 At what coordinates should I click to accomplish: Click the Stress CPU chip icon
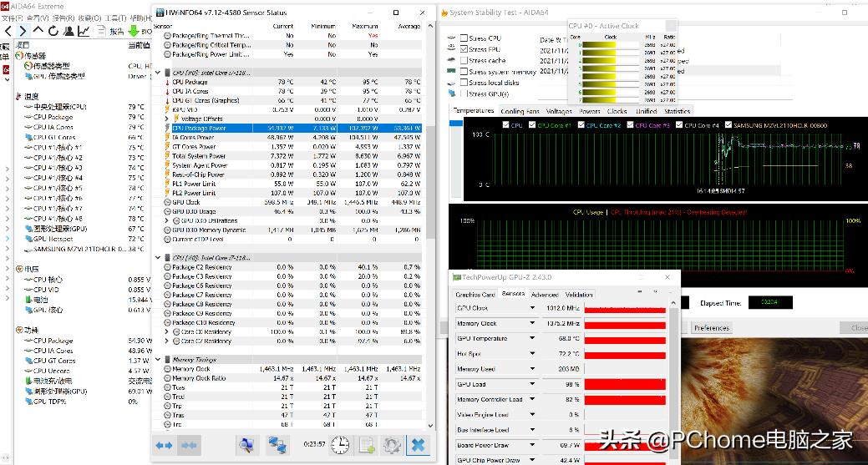451,38
